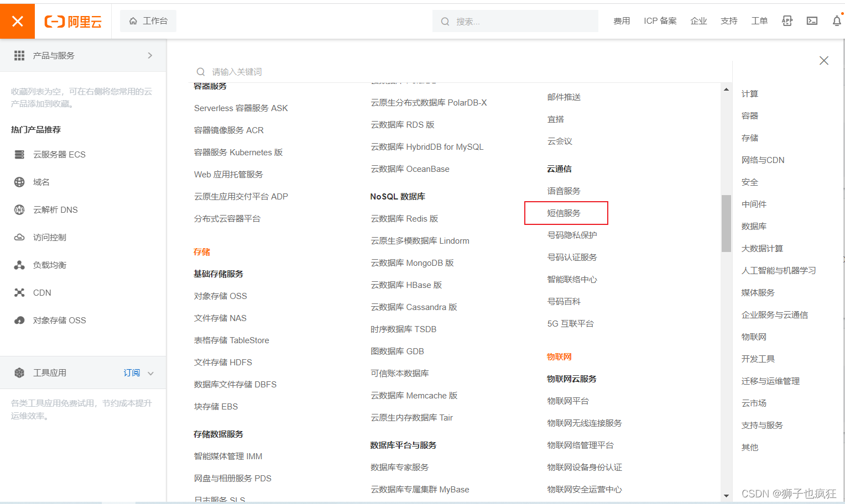845x504 pixels.
Task: Expand 产品与服务 chevron arrow
Action: pos(150,55)
